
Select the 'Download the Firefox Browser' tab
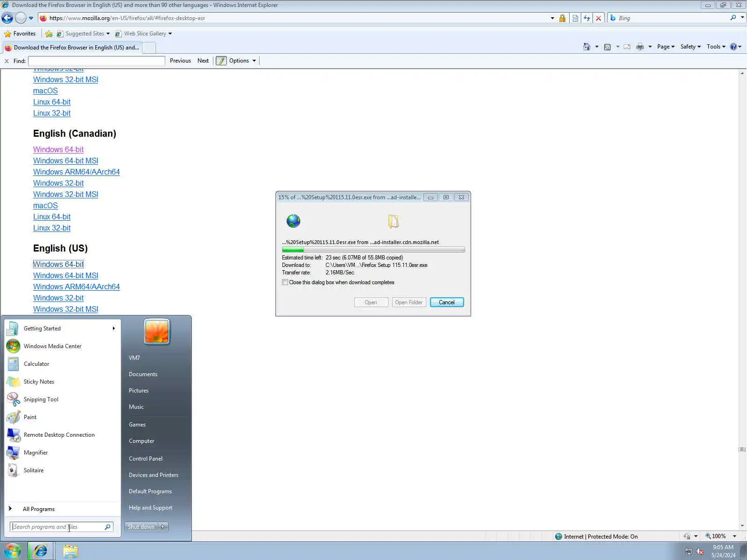pos(72,48)
